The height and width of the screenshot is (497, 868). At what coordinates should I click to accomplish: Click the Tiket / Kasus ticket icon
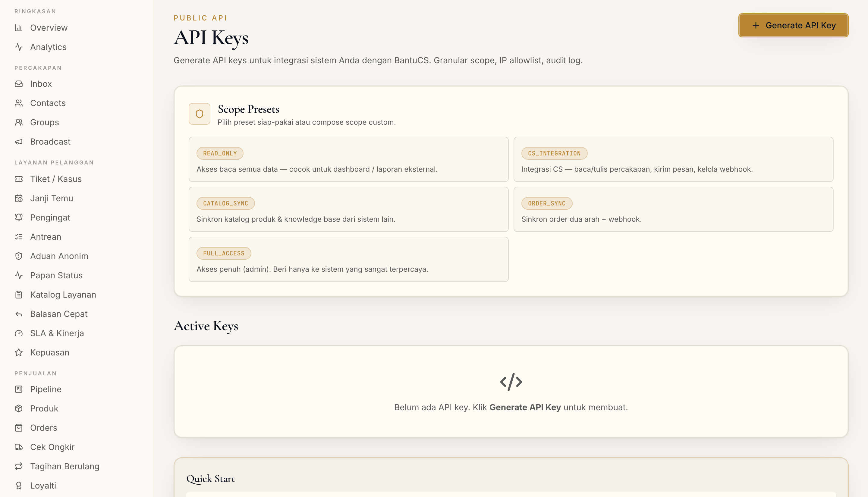(x=19, y=179)
